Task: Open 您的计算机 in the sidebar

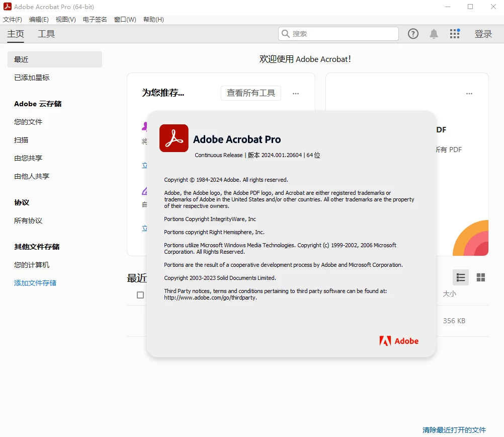Action: [32, 265]
